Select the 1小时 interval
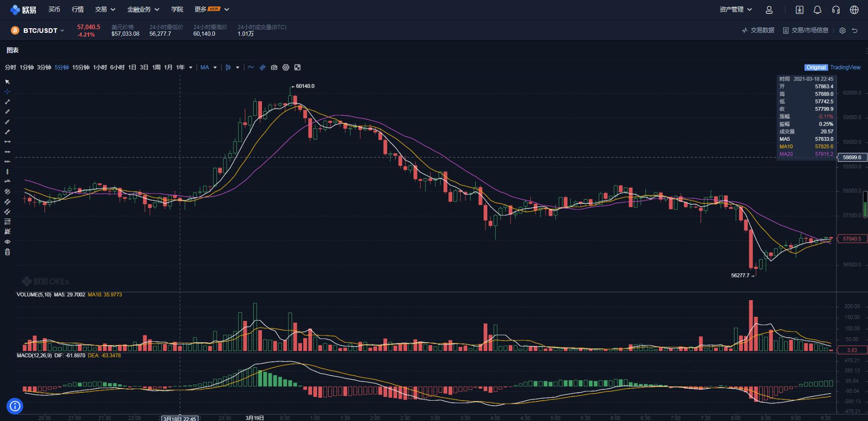Viewport: 868px width, 421px height. pyautogui.click(x=100, y=68)
